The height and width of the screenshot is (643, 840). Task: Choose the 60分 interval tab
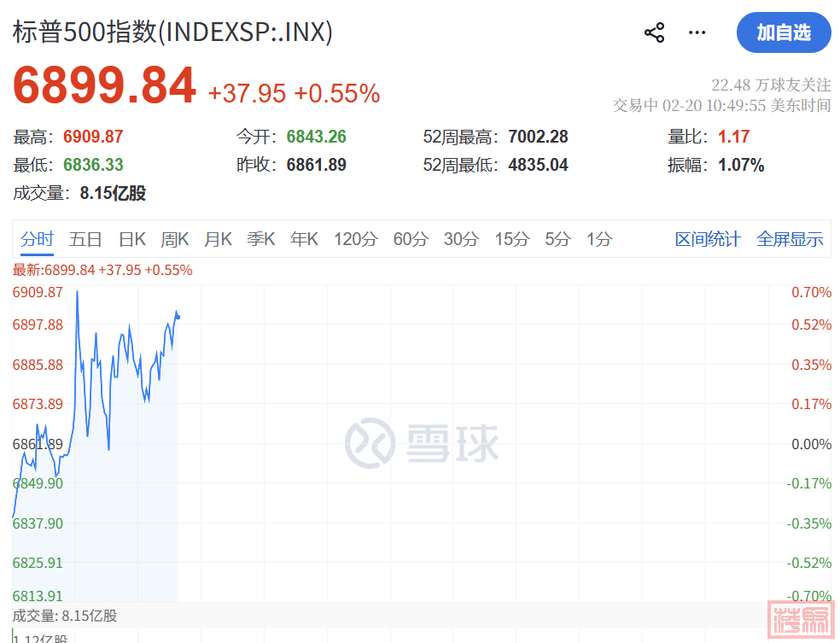[410, 240]
